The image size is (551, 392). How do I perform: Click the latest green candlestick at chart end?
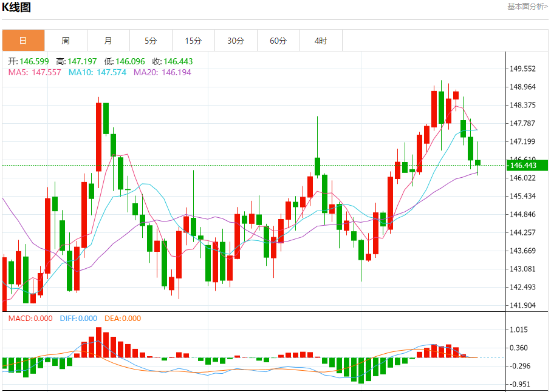click(x=477, y=163)
